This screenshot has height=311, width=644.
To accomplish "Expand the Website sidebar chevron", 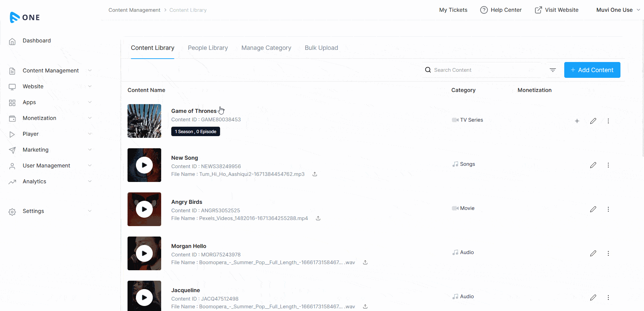I will pyautogui.click(x=90, y=86).
